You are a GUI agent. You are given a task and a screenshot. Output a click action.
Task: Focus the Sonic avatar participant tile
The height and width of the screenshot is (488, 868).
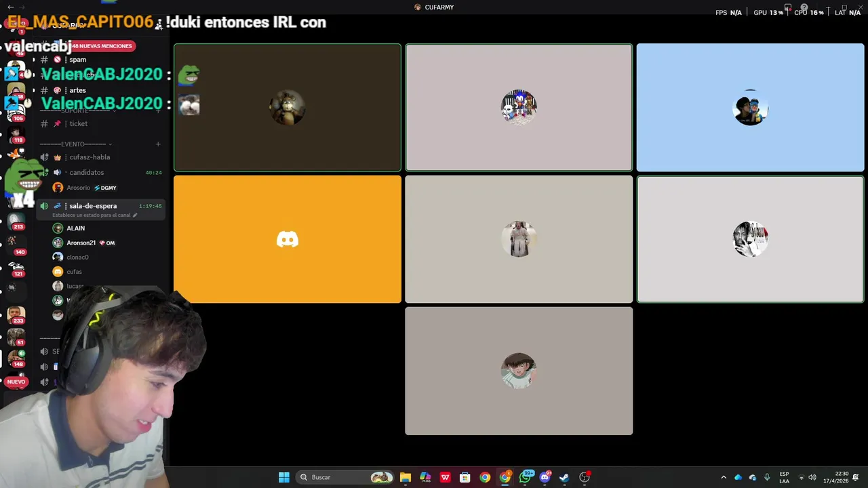pyautogui.click(x=519, y=108)
